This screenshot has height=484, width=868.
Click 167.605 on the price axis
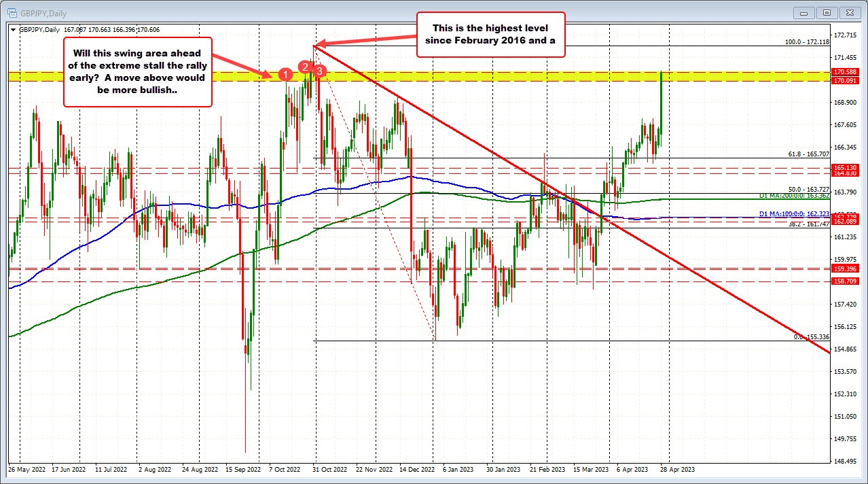846,124
